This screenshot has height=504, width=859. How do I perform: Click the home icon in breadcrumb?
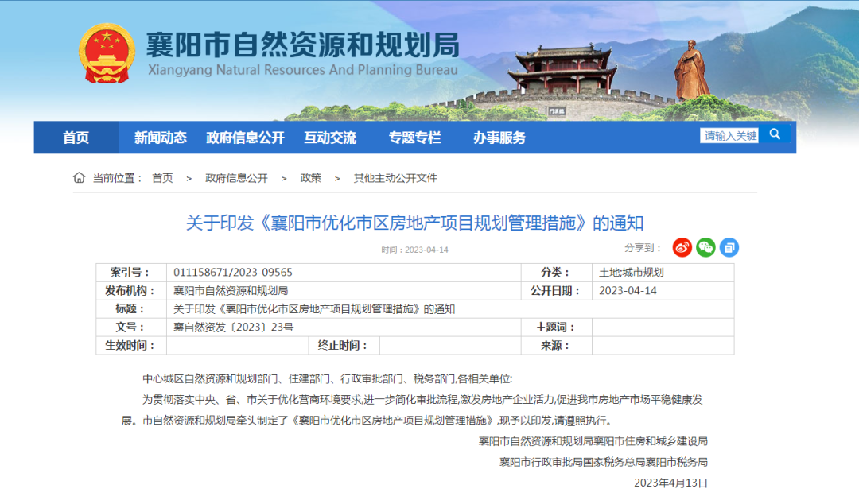pyautogui.click(x=79, y=177)
